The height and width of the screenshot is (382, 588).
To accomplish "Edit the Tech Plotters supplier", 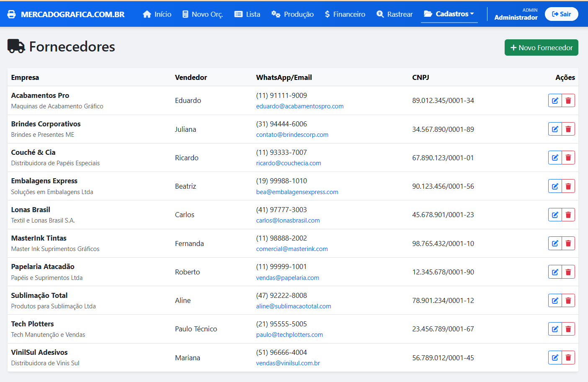I will click(x=555, y=329).
